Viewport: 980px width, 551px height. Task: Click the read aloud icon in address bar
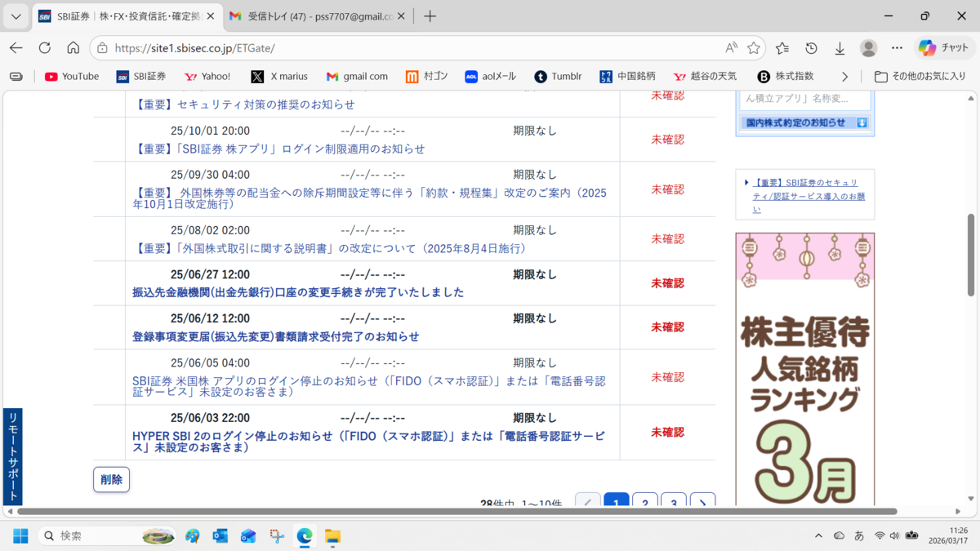click(731, 48)
